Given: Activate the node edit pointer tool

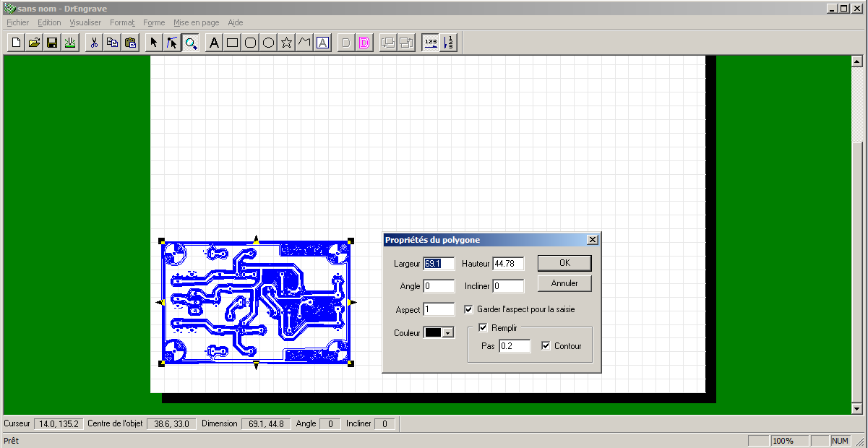Looking at the screenshot, I should [x=172, y=43].
